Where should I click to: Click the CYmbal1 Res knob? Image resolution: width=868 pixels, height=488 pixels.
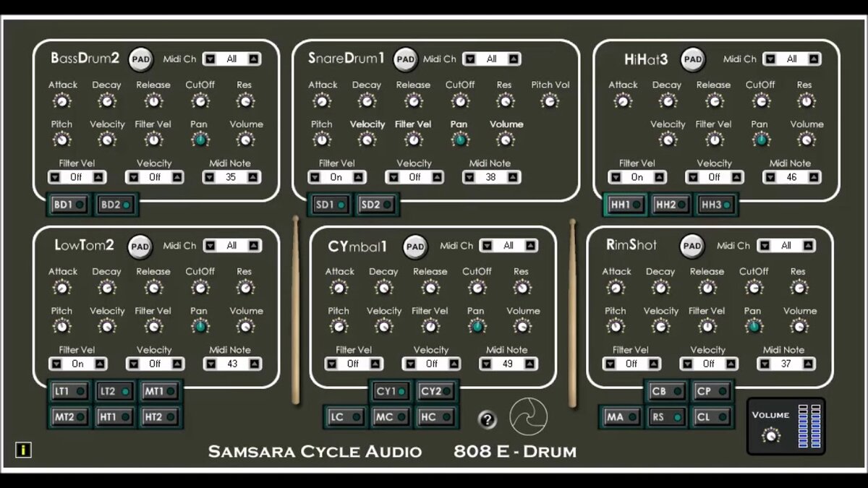521,287
